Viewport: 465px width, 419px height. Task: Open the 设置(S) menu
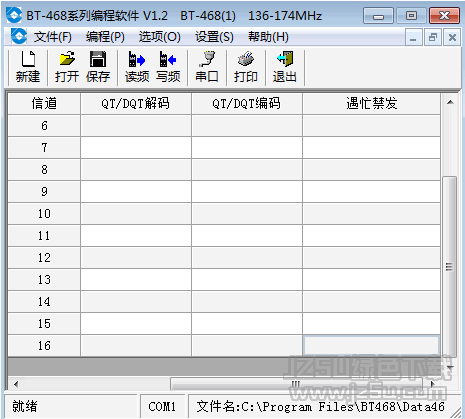[214, 37]
